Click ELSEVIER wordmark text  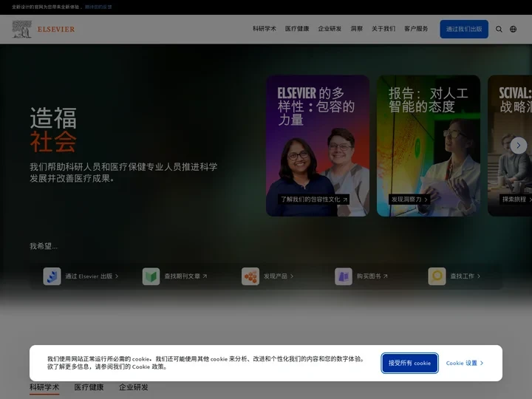pyautogui.click(x=56, y=29)
